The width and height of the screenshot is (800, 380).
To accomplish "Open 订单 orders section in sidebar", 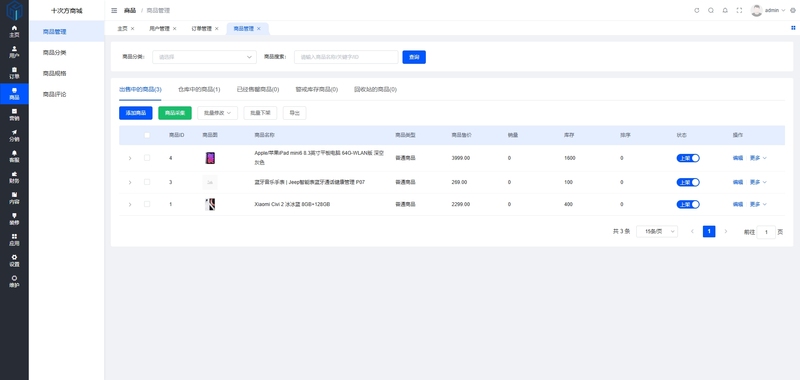I will (x=14, y=73).
